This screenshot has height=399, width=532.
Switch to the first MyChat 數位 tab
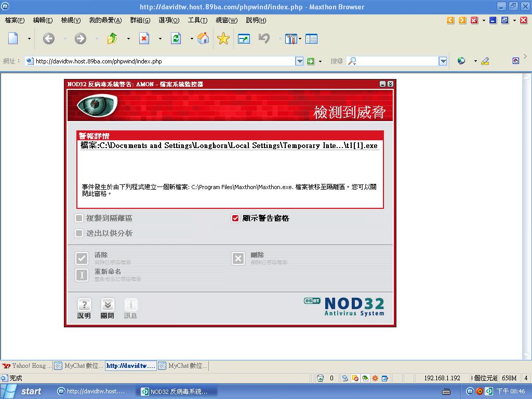[79, 366]
